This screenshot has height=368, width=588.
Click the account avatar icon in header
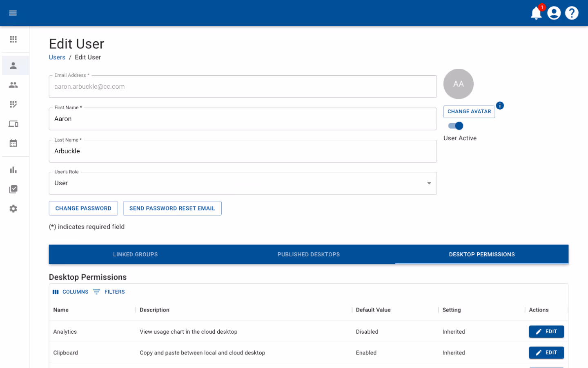pyautogui.click(x=554, y=13)
